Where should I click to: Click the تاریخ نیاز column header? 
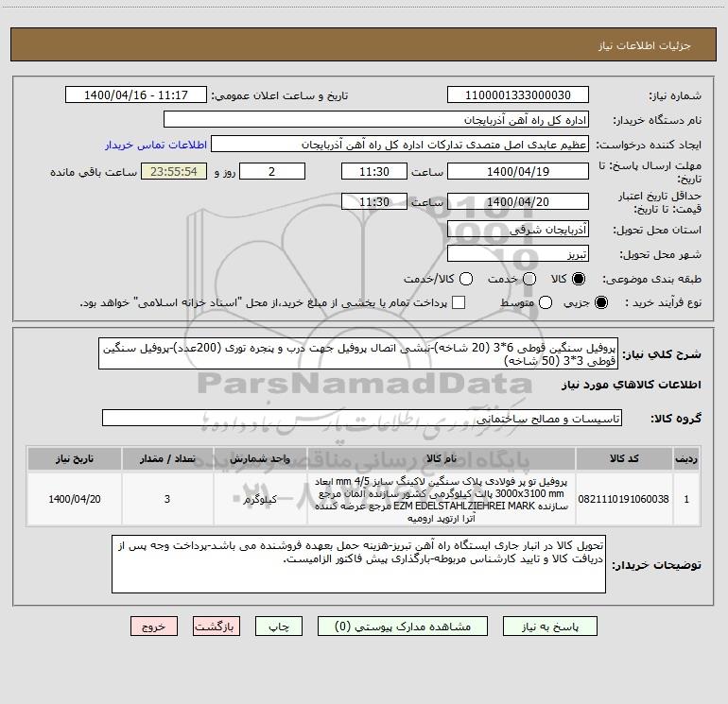75,458
